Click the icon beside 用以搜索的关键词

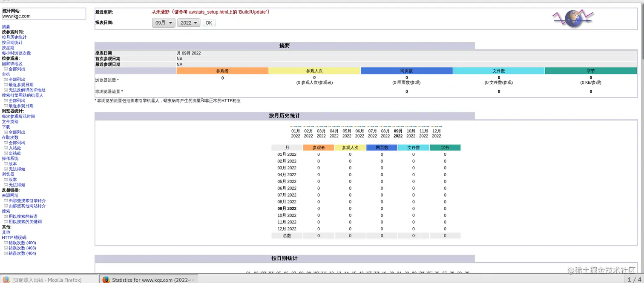point(6,222)
